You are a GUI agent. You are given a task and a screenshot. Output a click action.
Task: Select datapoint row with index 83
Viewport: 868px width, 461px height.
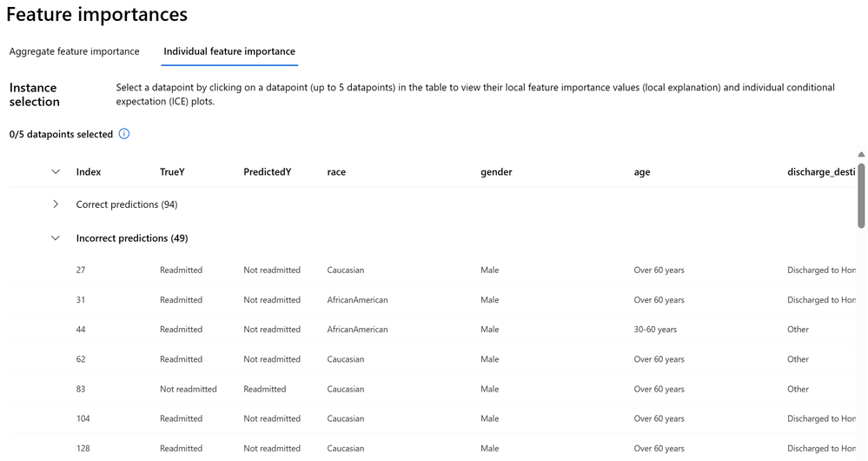(432, 389)
